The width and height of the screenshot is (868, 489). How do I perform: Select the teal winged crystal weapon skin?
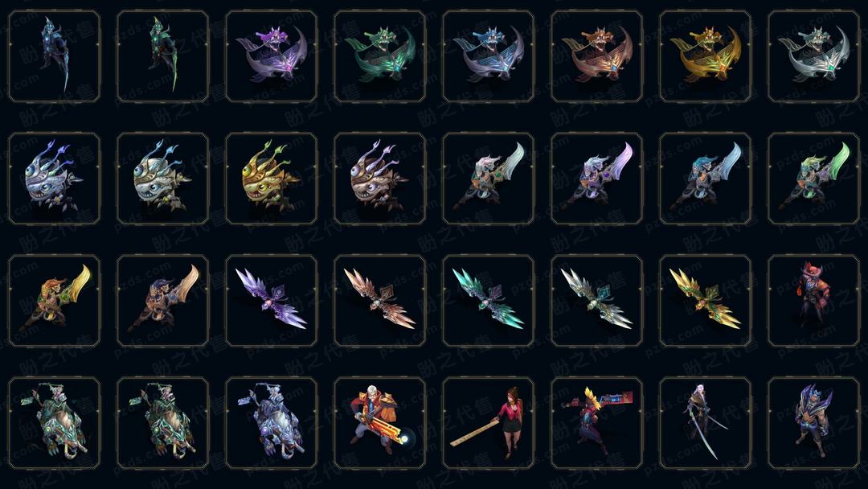[489, 301]
